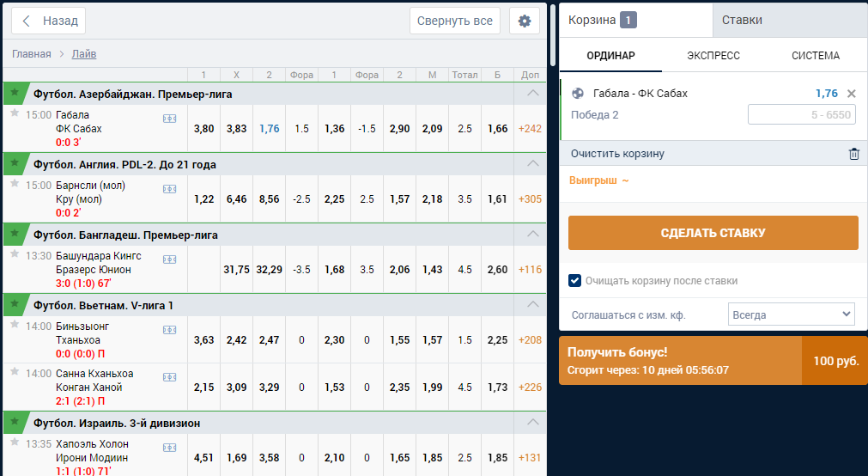This screenshot has height=476, width=868.
Task: Place bet with СДЕЛАТЬ СТАВКУ
Action: 713,233
